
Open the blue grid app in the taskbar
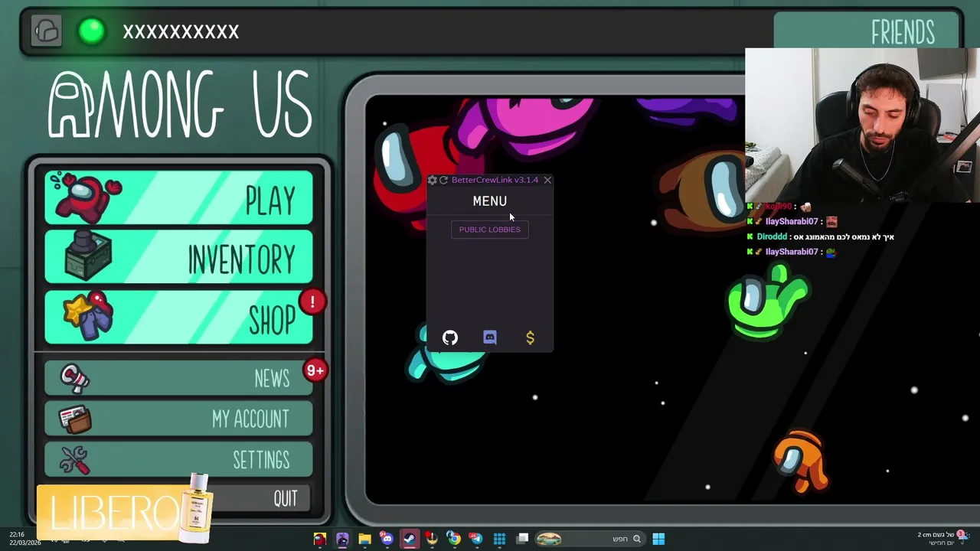[x=499, y=539]
